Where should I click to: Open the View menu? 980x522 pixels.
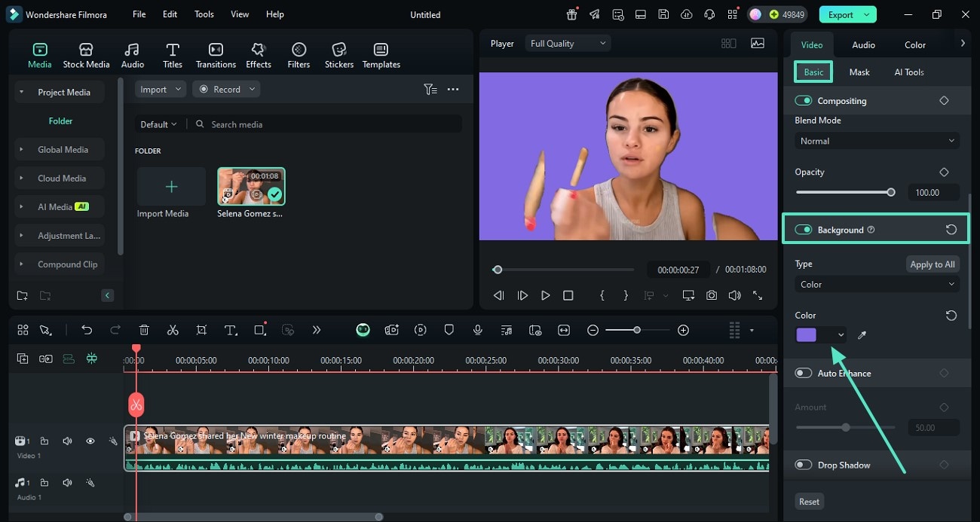point(240,14)
